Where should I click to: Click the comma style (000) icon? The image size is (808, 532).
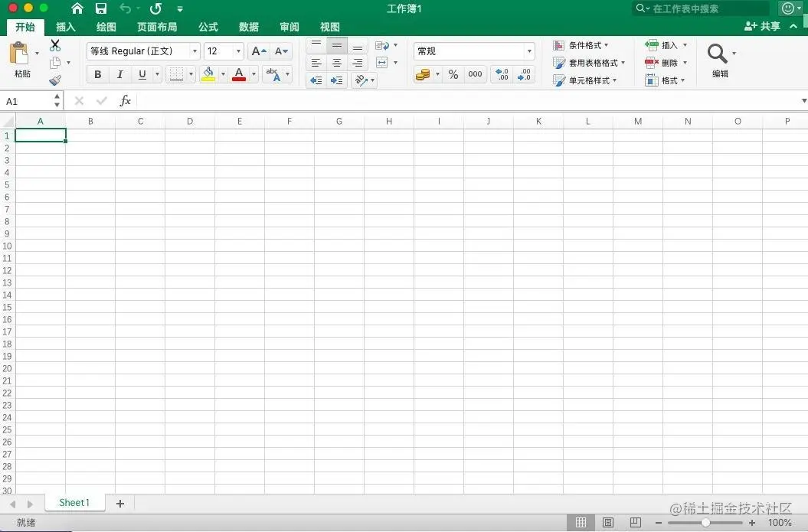click(x=475, y=74)
